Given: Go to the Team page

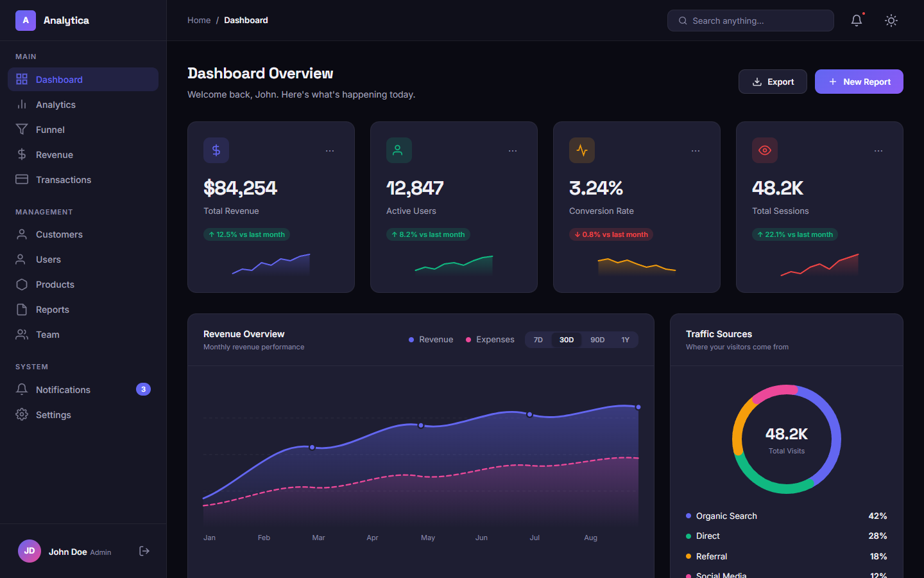Looking at the screenshot, I should (x=83, y=335).
